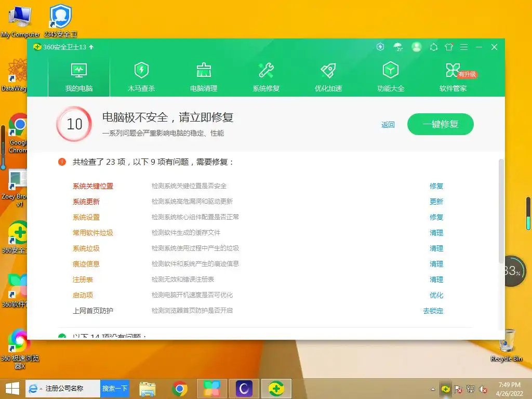Open File Explorer from taskbar
Image resolution: width=532 pixels, height=399 pixels.
tap(148, 389)
